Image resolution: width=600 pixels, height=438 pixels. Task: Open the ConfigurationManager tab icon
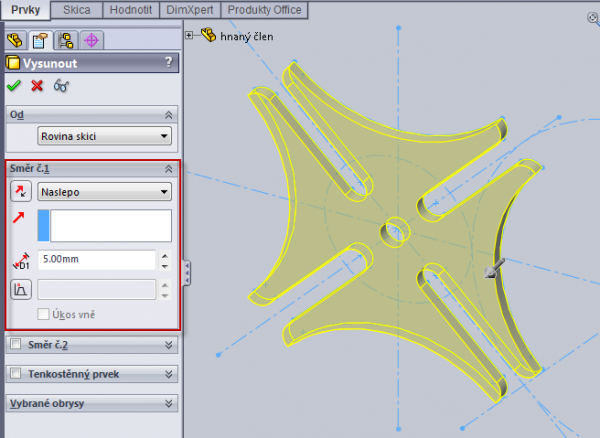tap(66, 41)
